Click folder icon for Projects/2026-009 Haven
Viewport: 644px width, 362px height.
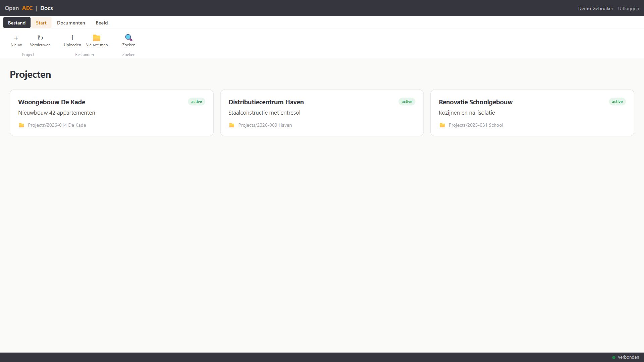232,125
